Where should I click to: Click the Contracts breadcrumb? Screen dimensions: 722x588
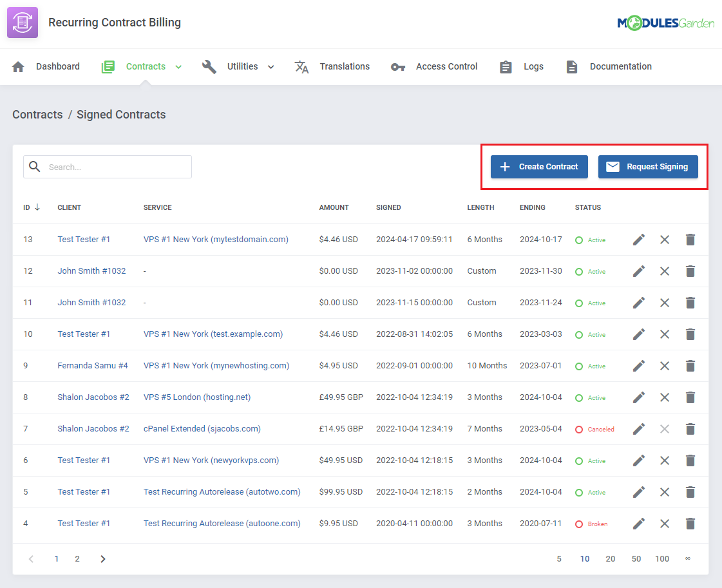[x=37, y=114]
